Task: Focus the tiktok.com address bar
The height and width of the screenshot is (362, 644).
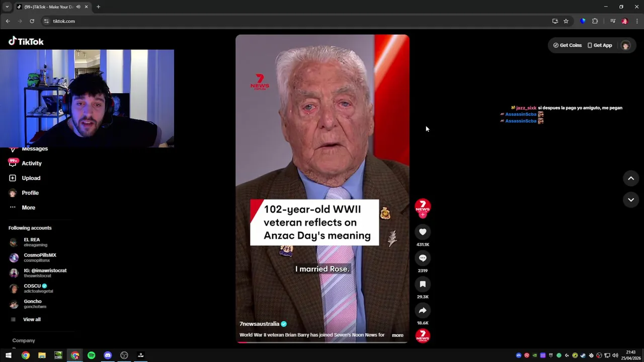Action: (297, 21)
